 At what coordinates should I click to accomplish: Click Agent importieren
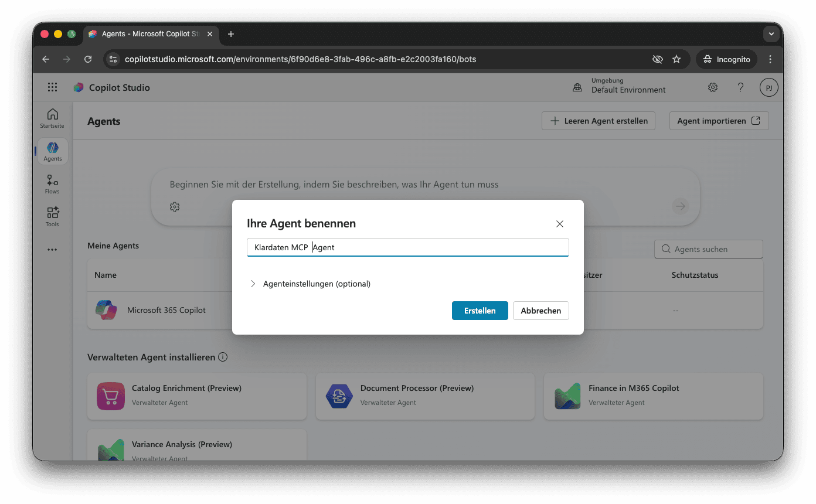pos(719,121)
